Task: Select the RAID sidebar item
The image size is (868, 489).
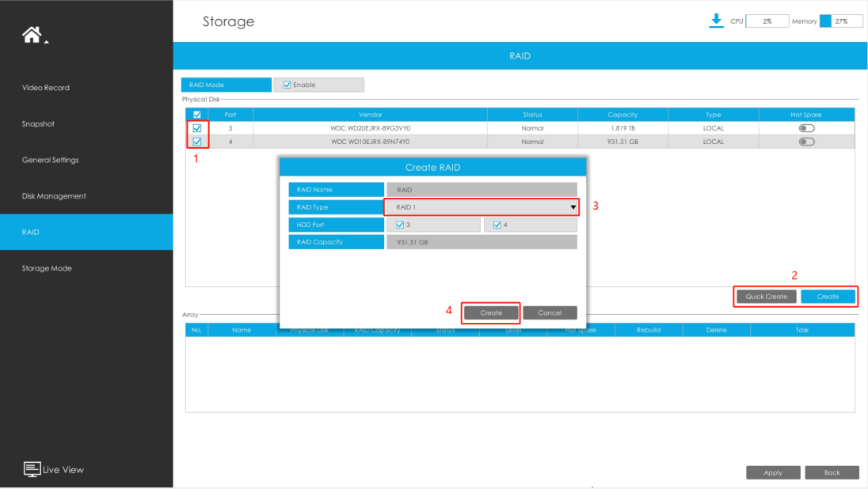Action: 86,232
